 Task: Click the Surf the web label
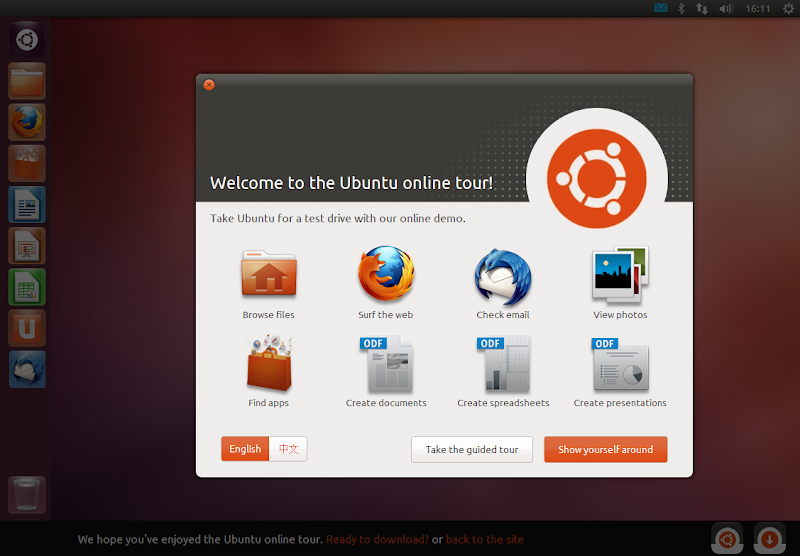[x=386, y=315]
